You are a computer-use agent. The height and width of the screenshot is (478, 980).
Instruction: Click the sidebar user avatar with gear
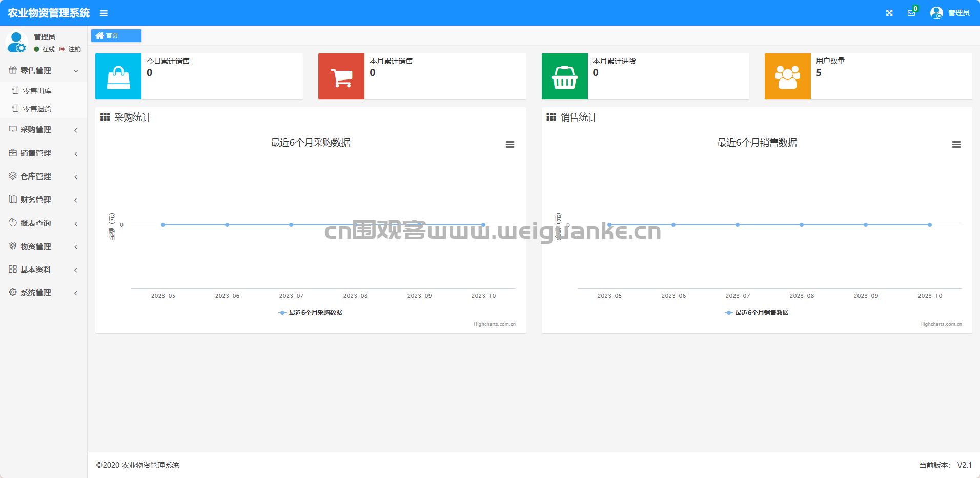point(16,42)
